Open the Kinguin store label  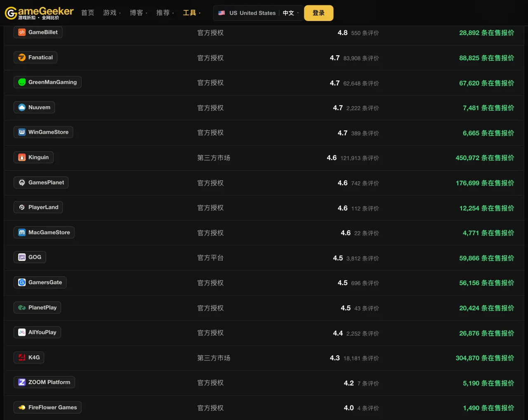click(x=33, y=157)
